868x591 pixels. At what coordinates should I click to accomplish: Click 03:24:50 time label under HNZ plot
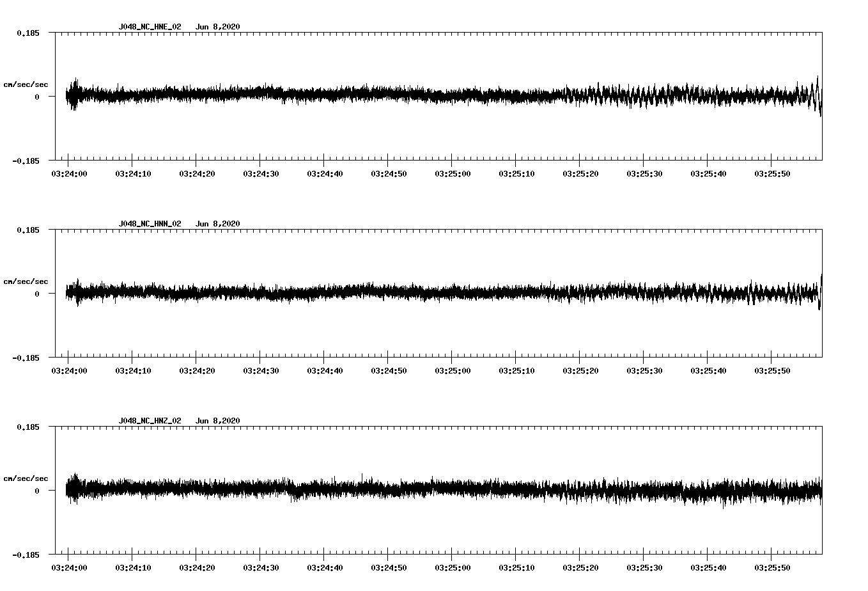point(388,567)
